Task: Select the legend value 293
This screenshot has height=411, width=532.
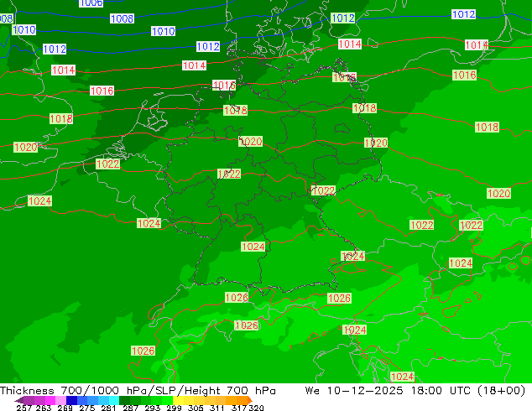Action: (x=153, y=408)
